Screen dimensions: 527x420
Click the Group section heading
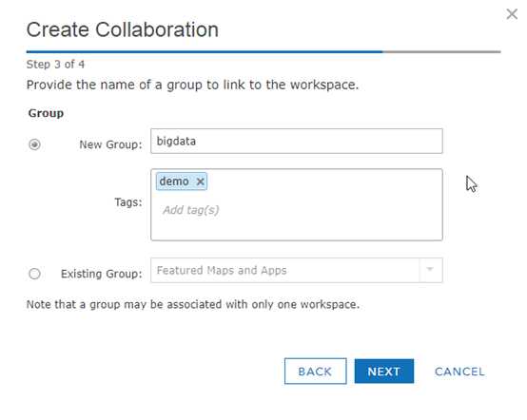coord(46,113)
